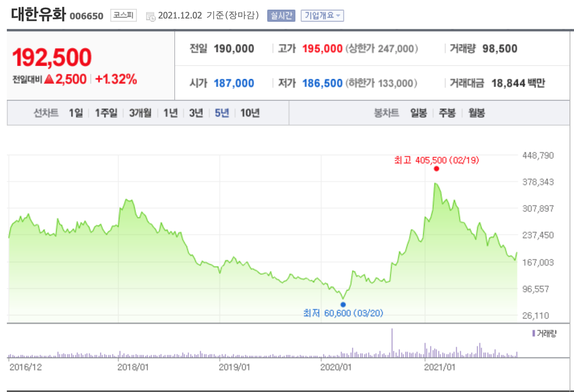The height and width of the screenshot is (392, 574).
Task: Click the 2021/01 x-axis date label
Action: [440, 367]
